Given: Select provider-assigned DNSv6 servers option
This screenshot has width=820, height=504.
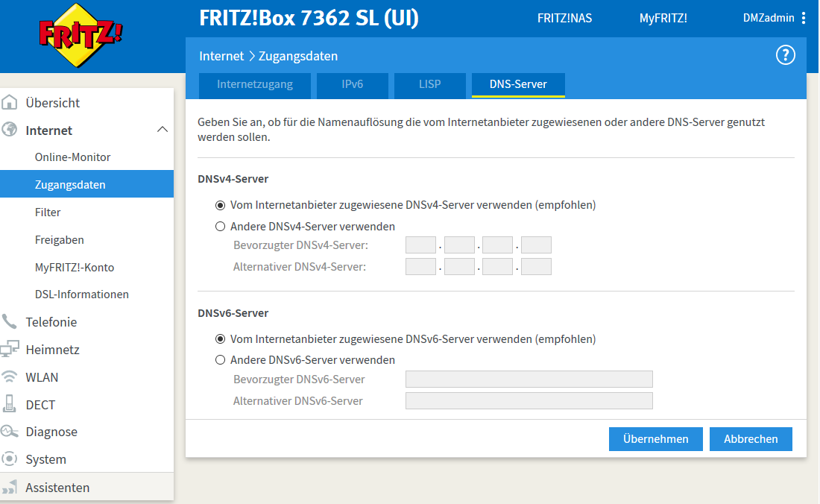Looking at the screenshot, I should click(220, 338).
